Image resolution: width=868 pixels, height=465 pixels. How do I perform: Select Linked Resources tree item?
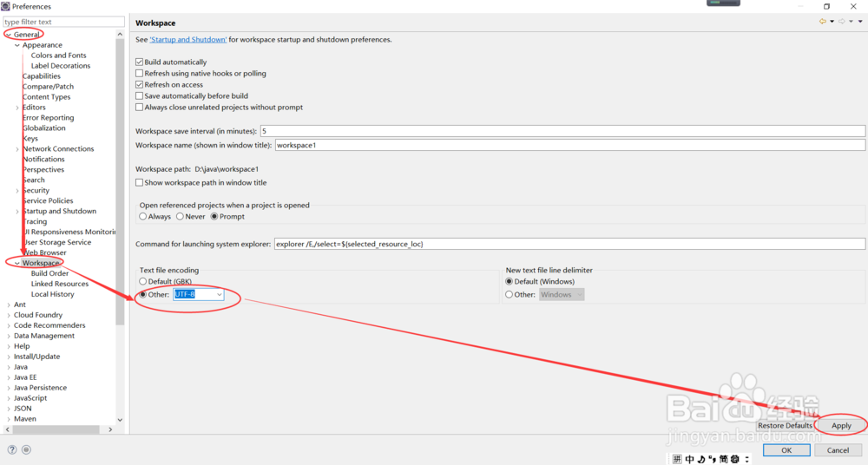(60, 284)
